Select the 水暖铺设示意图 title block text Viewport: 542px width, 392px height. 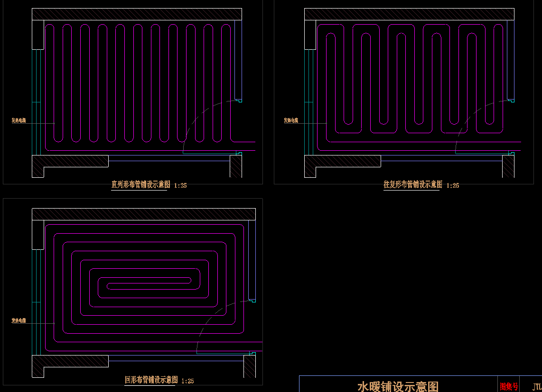click(x=397, y=386)
